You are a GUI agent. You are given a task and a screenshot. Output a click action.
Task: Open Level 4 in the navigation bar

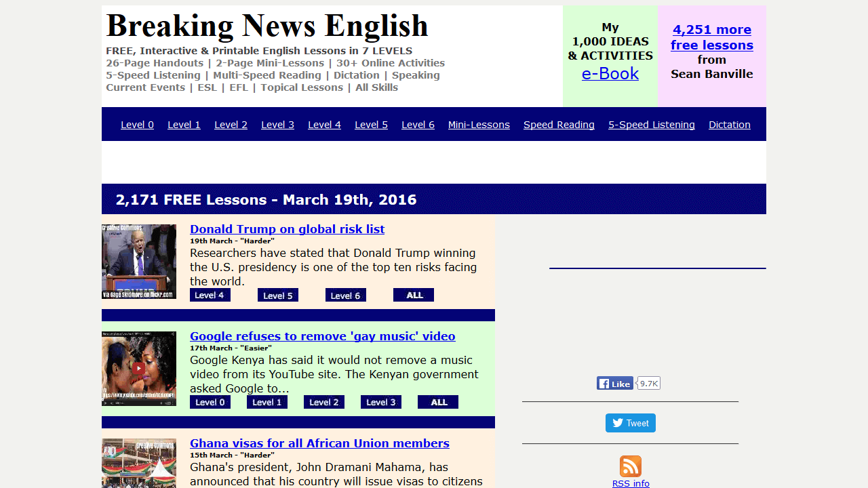[324, 125]
